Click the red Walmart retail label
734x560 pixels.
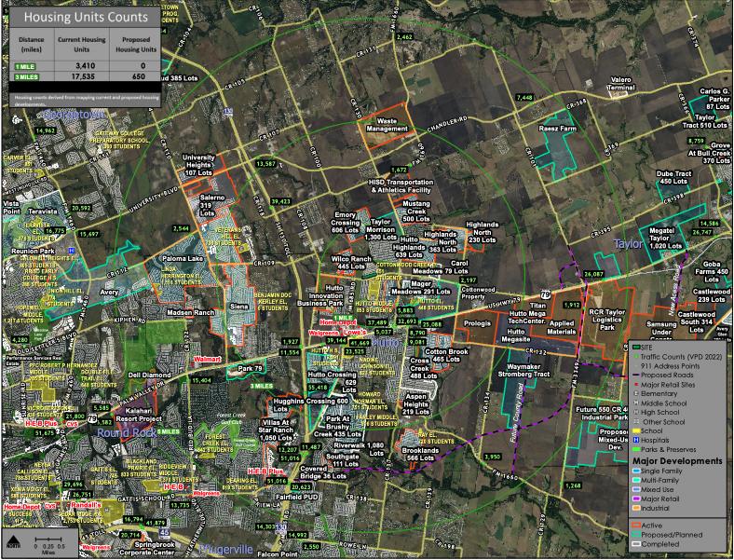coord(208,359)
